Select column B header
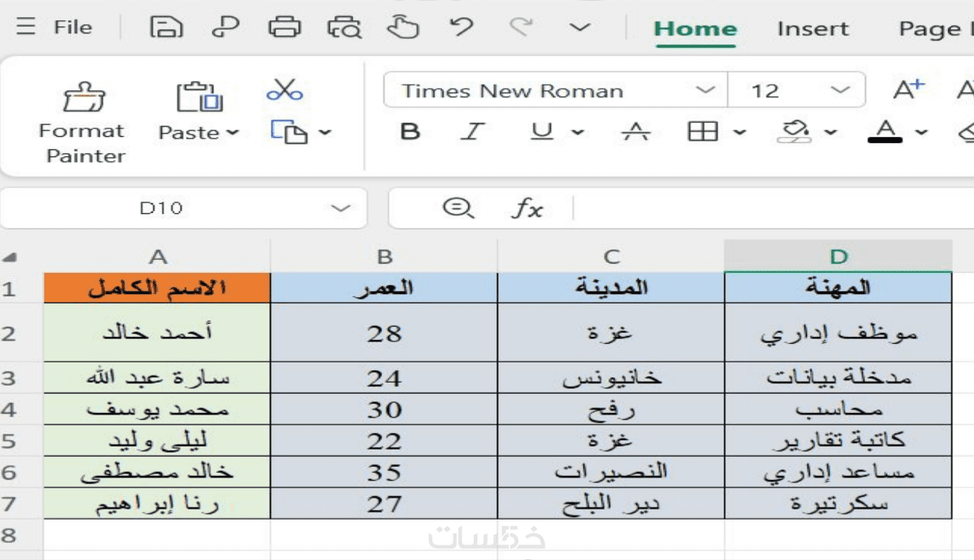Screen dimensions: 974x560 (384, 257)
